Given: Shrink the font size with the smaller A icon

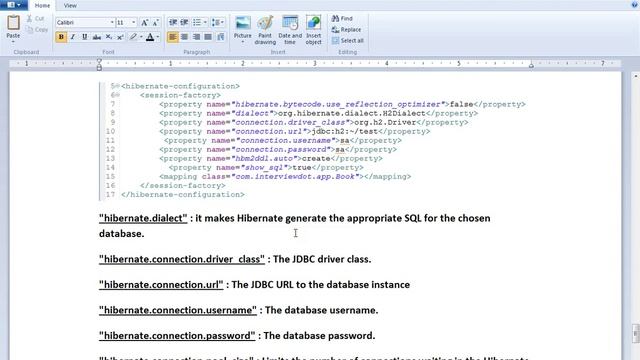Looking at the screenshot, I should pyautogui.click(x=155, y=22).
